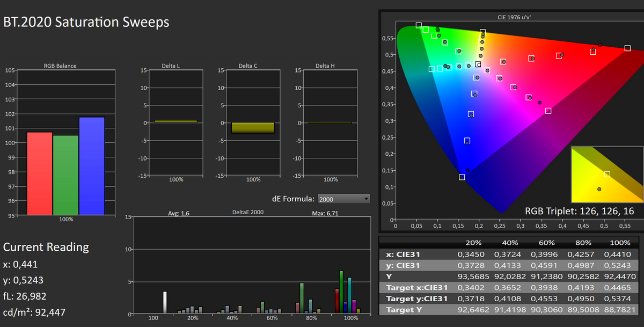Click the 'RGB Balance' chart title

point(60,66)
